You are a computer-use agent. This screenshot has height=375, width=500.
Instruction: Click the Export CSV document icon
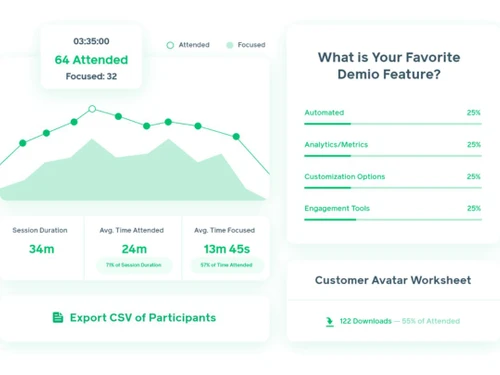click(x=58, y=317)
